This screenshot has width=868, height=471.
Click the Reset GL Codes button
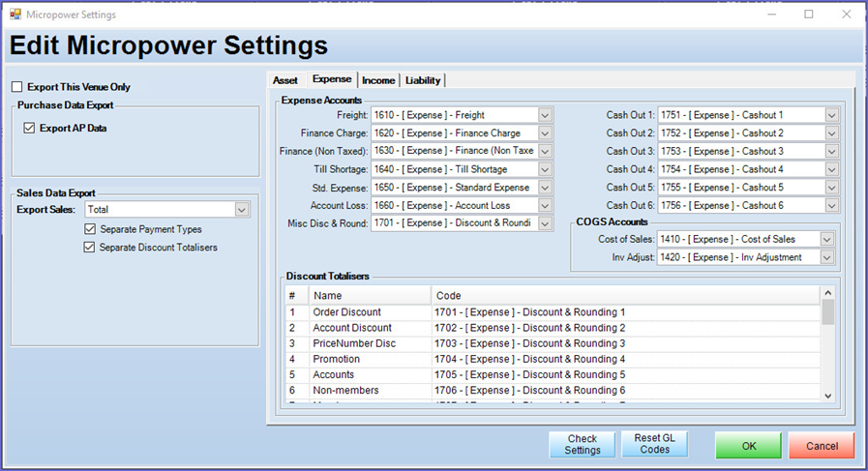coord(655,444)
